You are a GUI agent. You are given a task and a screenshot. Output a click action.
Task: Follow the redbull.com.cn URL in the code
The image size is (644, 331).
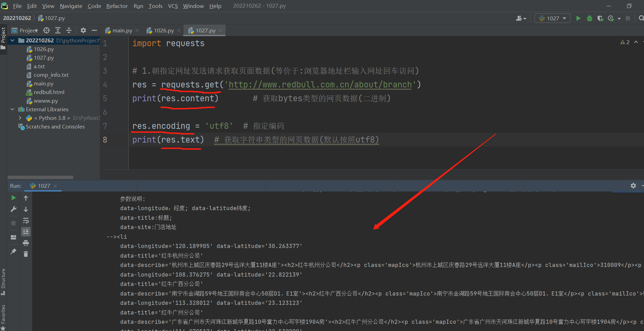pyautogui.click(x=320, y=85)
